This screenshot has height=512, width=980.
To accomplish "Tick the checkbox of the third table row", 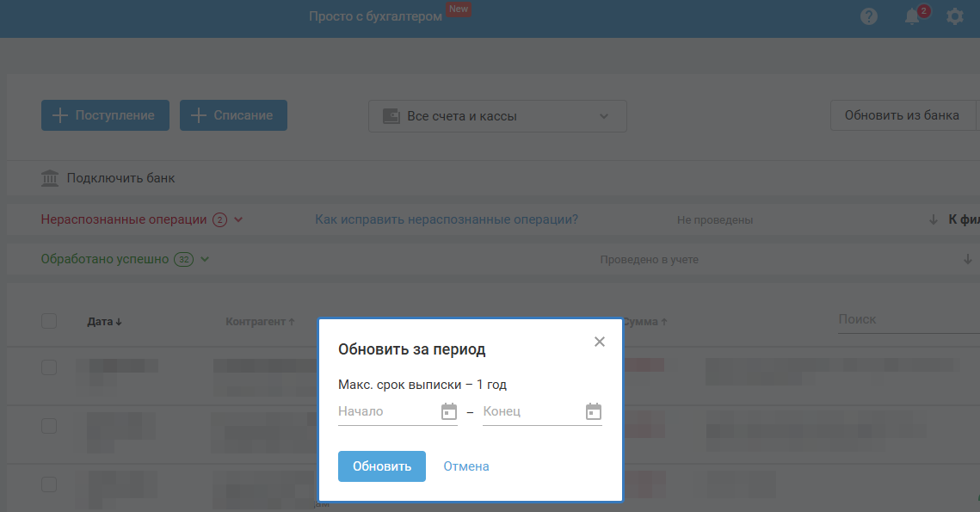I will 49,484.
